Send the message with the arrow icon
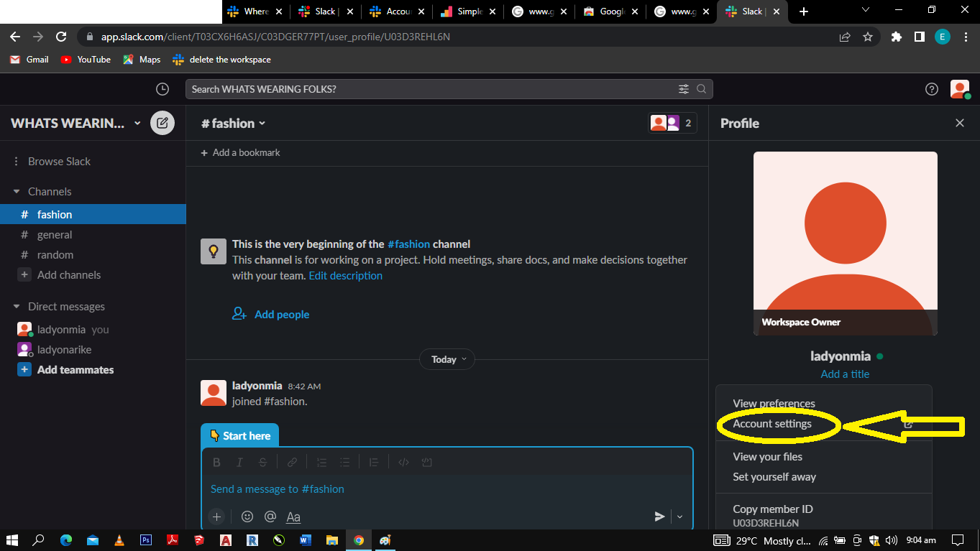980x551 pixels. 659,517
